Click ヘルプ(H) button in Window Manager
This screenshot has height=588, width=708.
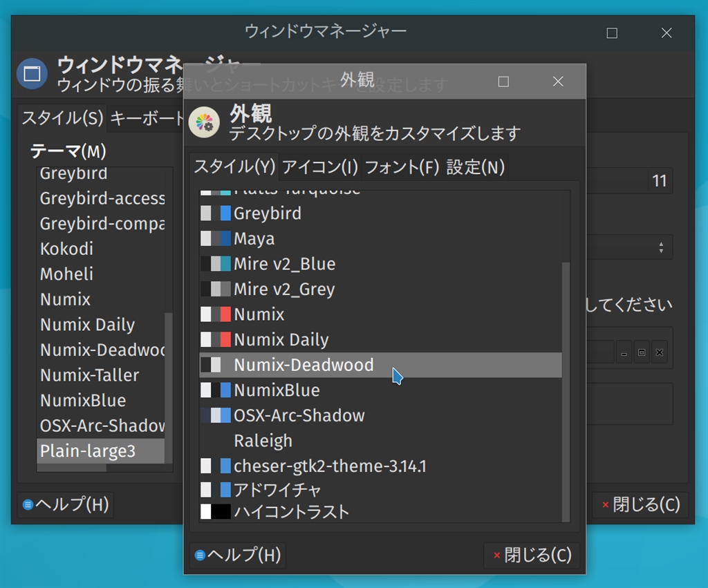coord(66,504)
